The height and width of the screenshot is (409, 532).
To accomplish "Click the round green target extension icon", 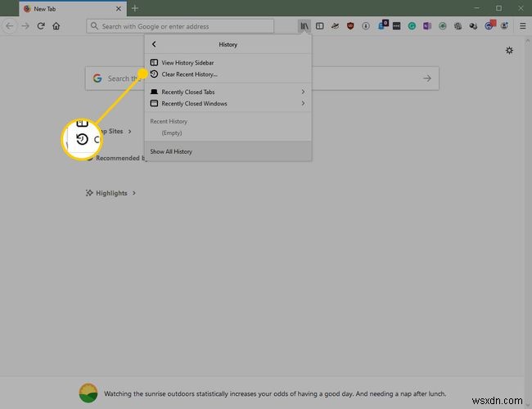I will click(443, 26).
